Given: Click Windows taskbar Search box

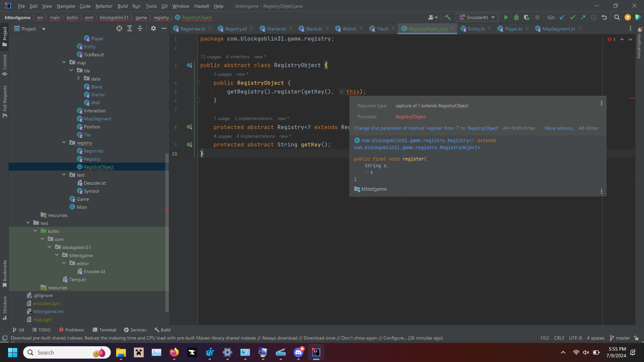Looking at the screenshot, I should tap(67, 353).
